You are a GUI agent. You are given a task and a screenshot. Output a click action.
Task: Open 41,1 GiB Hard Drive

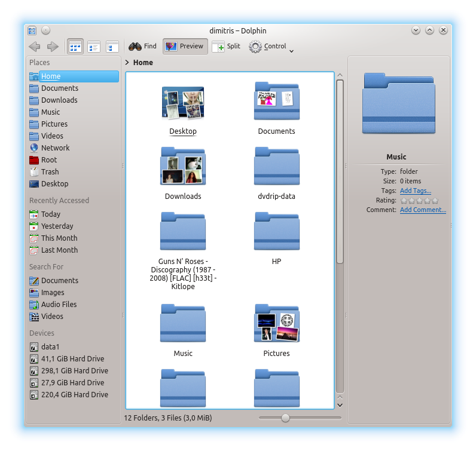[74, 359]
